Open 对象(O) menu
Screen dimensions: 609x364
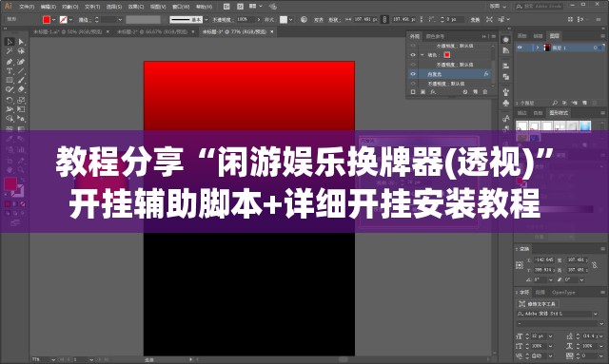point(70,7)
